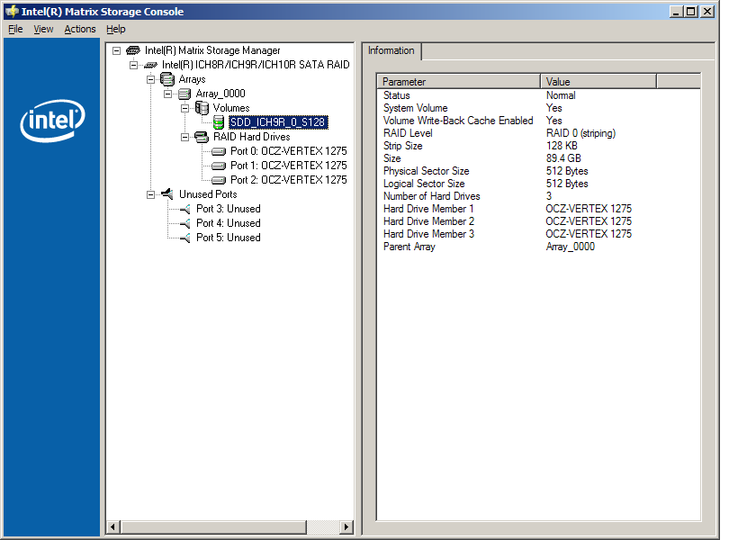Viewport: 756px width, 540px height.
Task: Click the 'Volume Write-Back Cache Enabled' parameter
Action: [x=458, y=121]
